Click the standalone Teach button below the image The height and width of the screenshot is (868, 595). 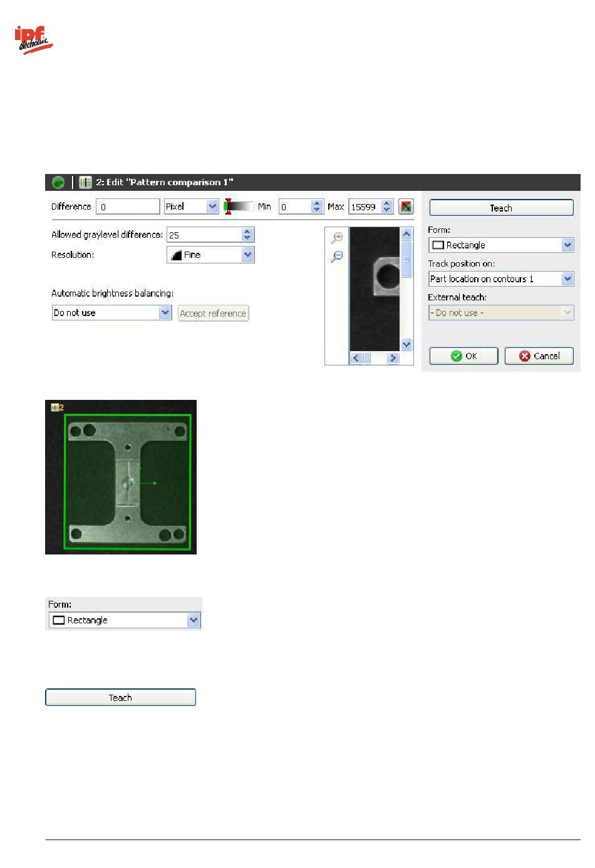tap(120, 697)
